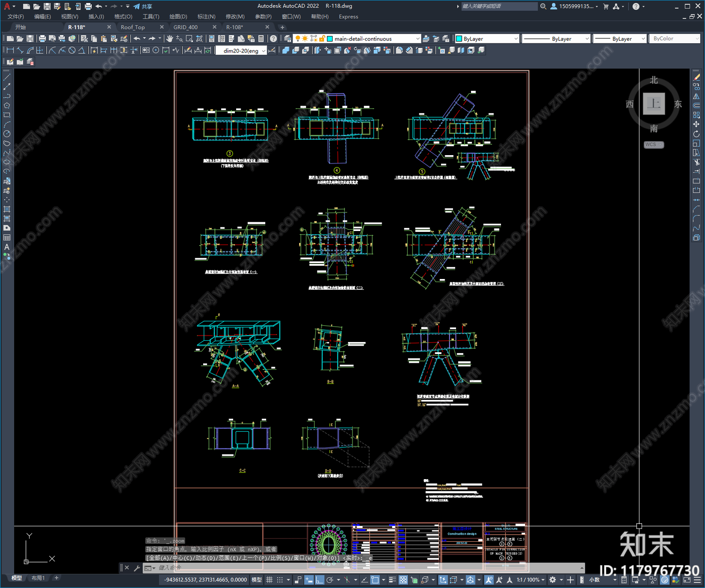
Task: Switch to the Roof_Top drawing tab
Action: 133,27
